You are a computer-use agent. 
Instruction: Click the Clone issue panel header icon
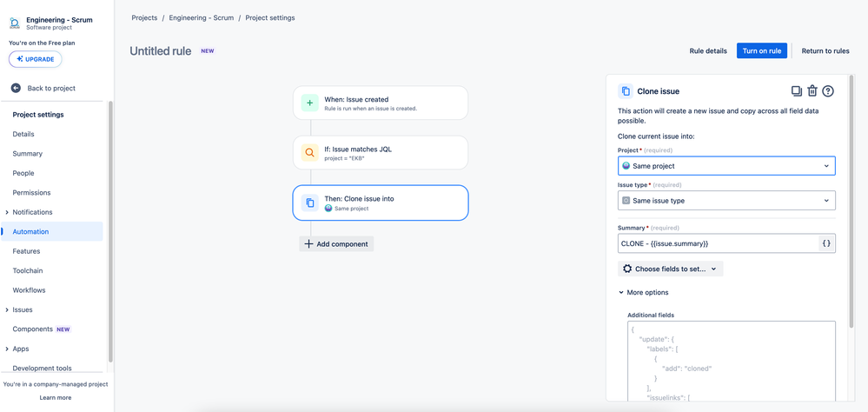tap(626, 91)
